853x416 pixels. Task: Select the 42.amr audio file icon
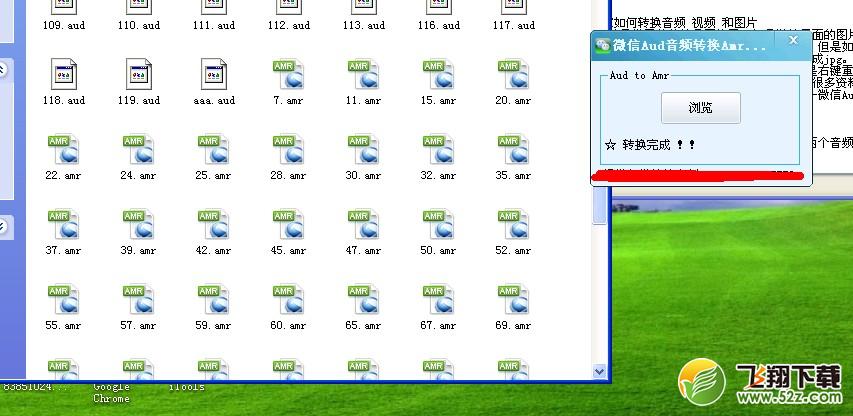213,224
